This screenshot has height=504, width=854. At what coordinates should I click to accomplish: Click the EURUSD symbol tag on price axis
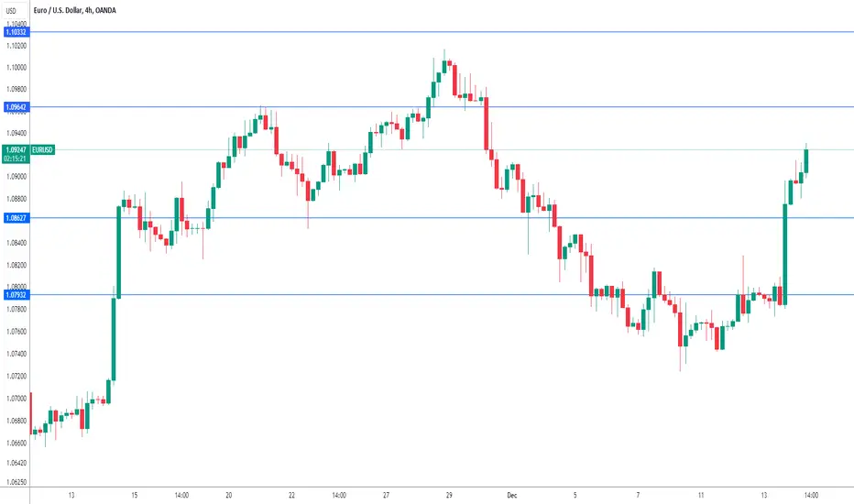(x=42, y=150)
